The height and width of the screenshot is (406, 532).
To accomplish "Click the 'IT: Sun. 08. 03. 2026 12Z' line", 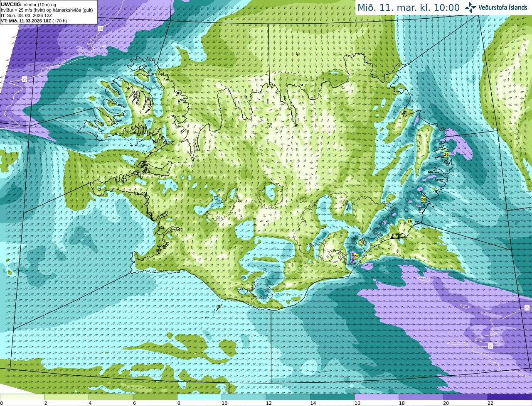I will 27,15.
